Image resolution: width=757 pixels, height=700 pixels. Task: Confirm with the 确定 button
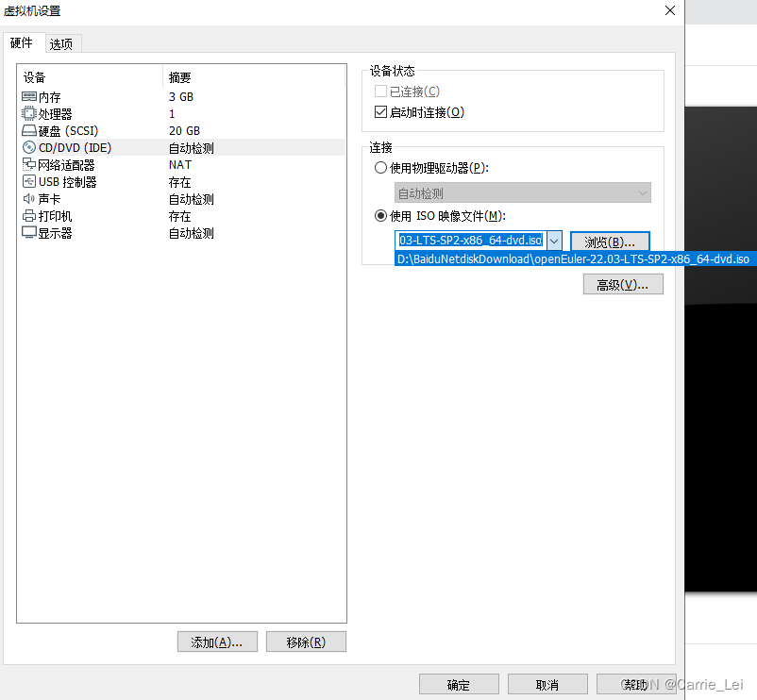pos(459,685)
